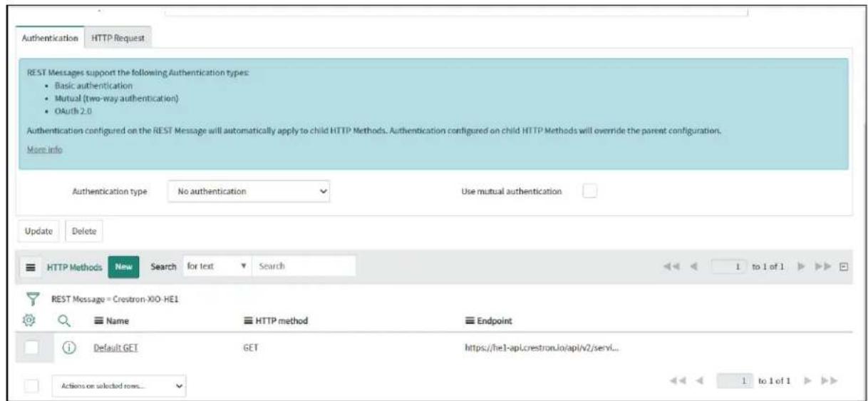868x401 pixels.
Task: Open the Name column menu icon
Action: 98,323
